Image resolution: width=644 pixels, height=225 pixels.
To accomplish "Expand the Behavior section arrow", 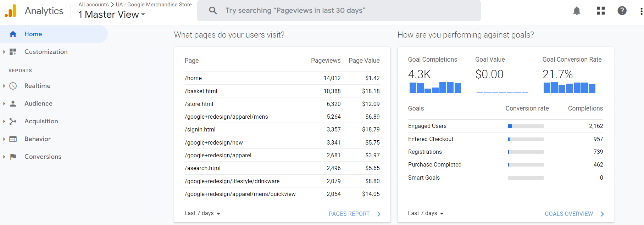I will coord(4,139).
